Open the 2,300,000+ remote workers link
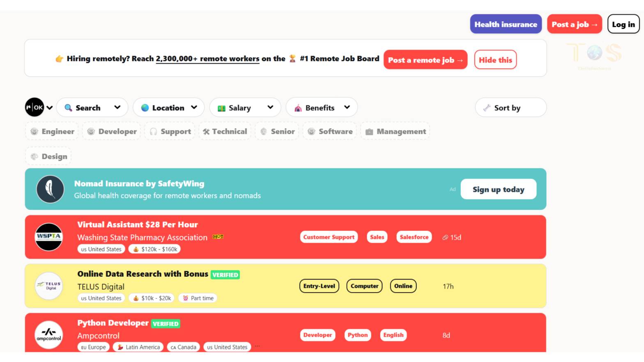Screen dimensions: 644x362 click(207, 59)
